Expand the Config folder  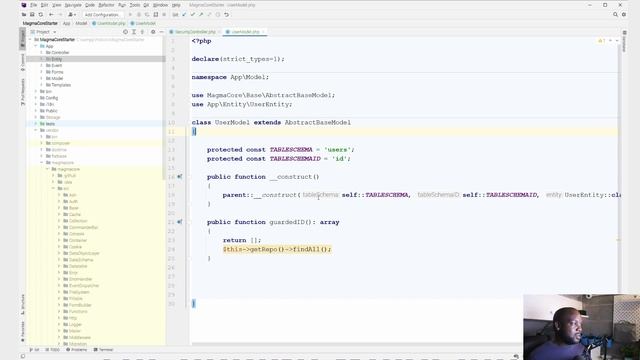pyautogui.click(x=36, y=98)
